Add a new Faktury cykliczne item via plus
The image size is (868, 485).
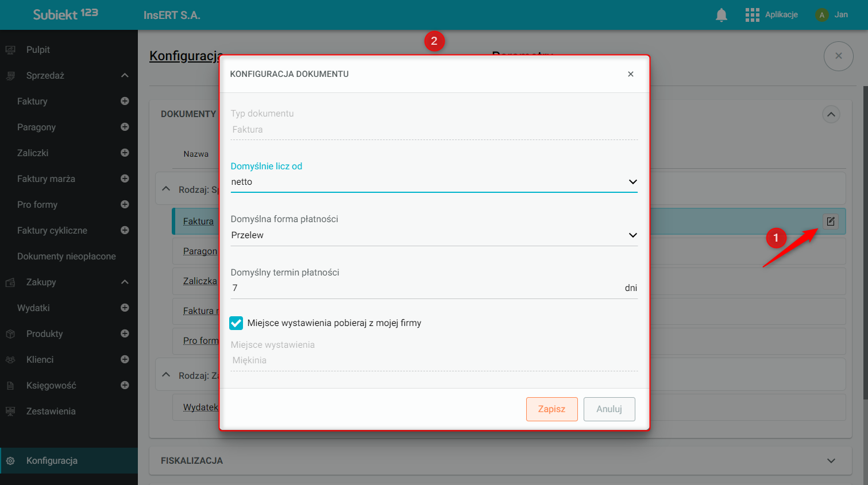(x=125, y=230)
